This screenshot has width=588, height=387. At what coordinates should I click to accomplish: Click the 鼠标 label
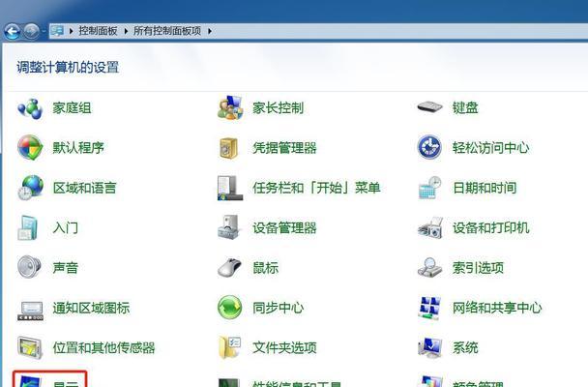coord(265,268)
